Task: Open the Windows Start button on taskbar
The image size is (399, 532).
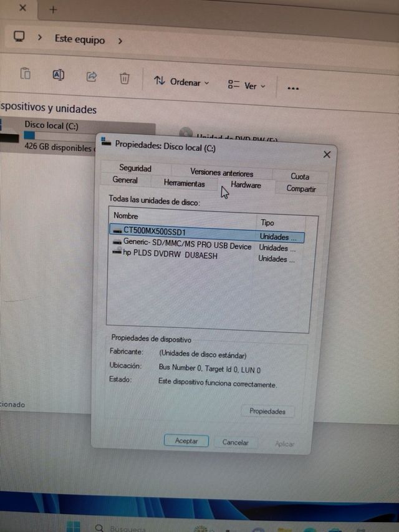Action: 74,526
